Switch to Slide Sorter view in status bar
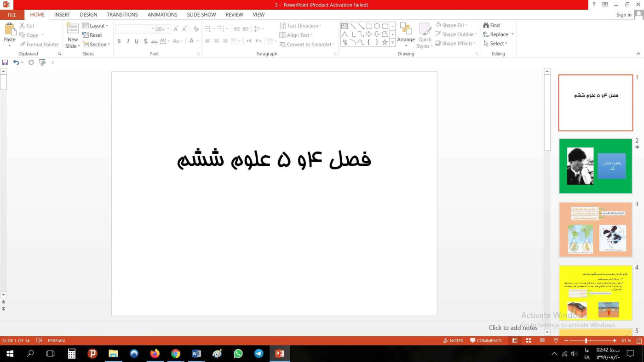This screenshot has width=644, height=362. point(529,340)
